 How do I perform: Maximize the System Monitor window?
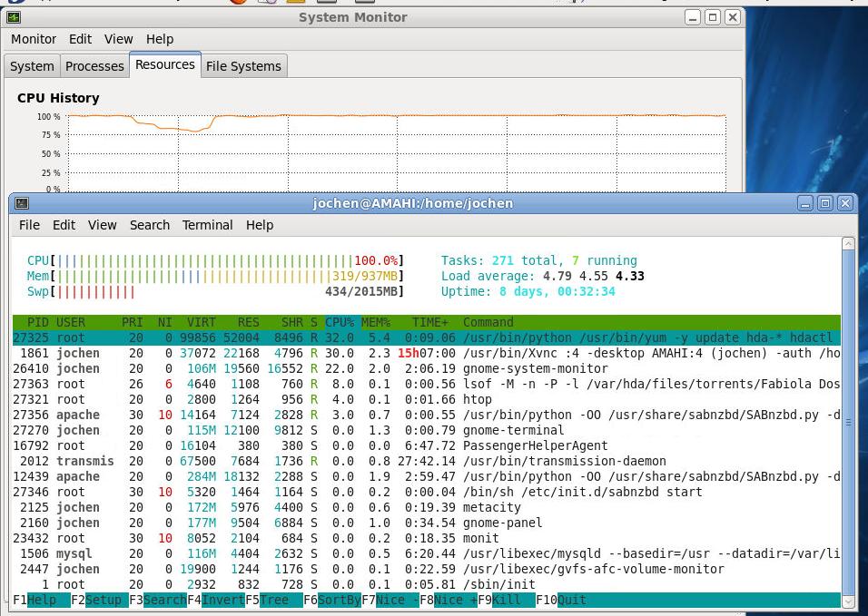coord(713,18)
